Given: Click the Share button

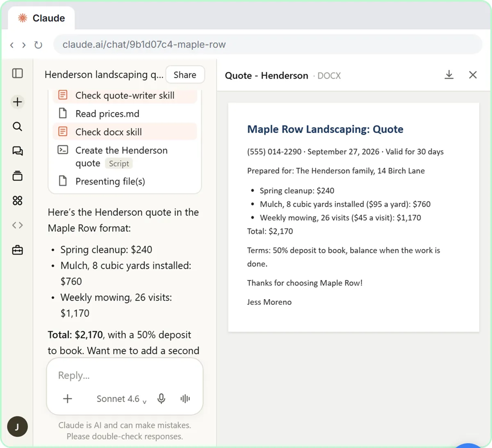Looking at the screenshot, I should 185,75.
